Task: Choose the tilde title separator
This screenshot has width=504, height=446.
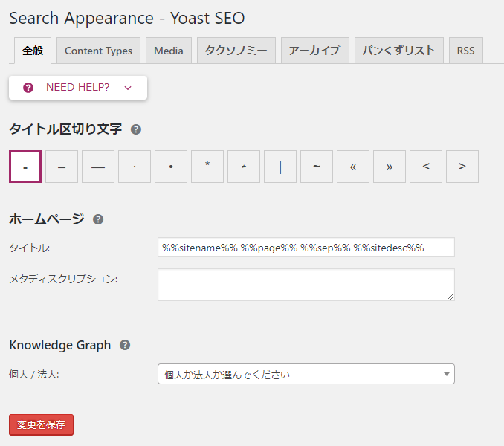Action: (x=317, y=167)
